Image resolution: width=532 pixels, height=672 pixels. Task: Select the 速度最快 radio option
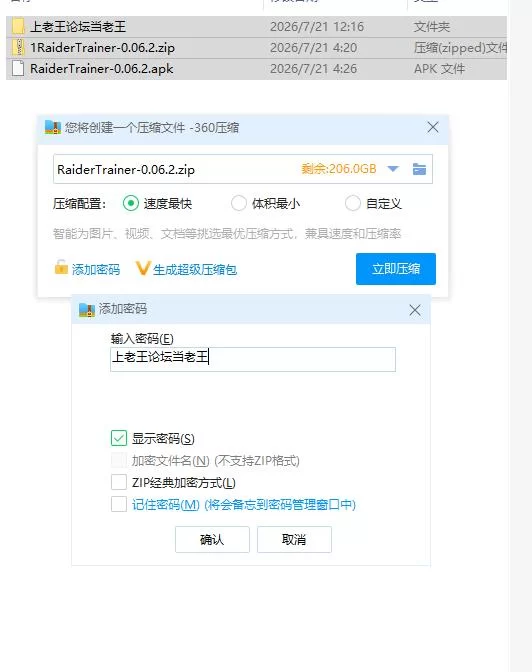[131, 203]
